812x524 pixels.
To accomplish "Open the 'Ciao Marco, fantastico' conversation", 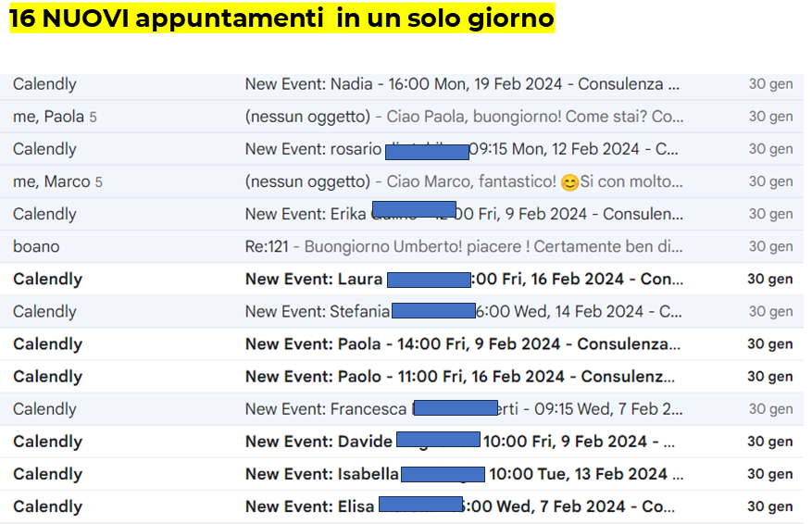I will [x=463, y=181].
